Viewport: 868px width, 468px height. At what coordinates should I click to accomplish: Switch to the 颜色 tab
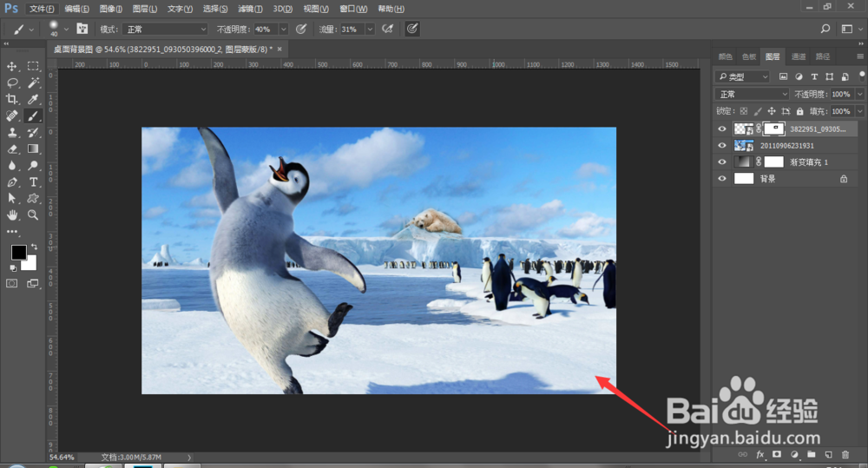click(725, 56)
